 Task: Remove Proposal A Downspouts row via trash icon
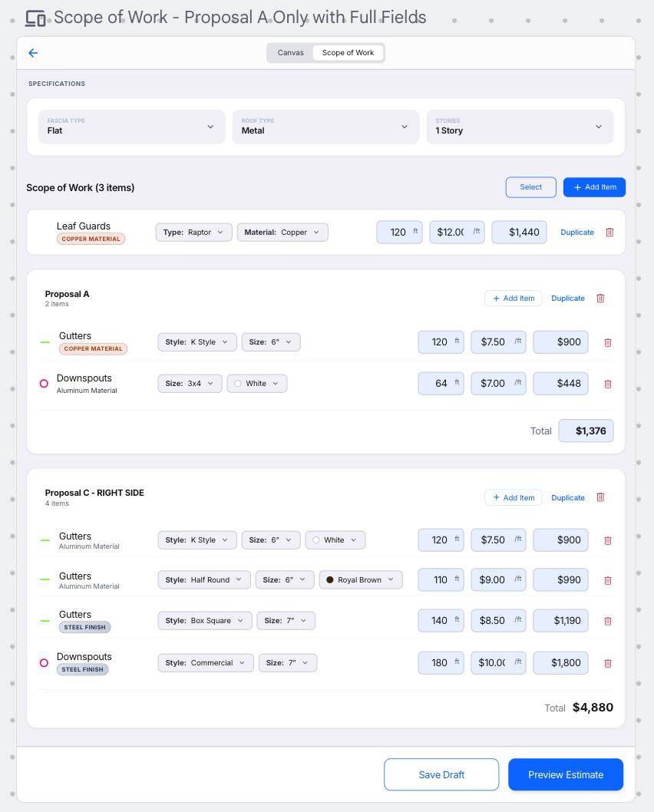pos(608,385)
